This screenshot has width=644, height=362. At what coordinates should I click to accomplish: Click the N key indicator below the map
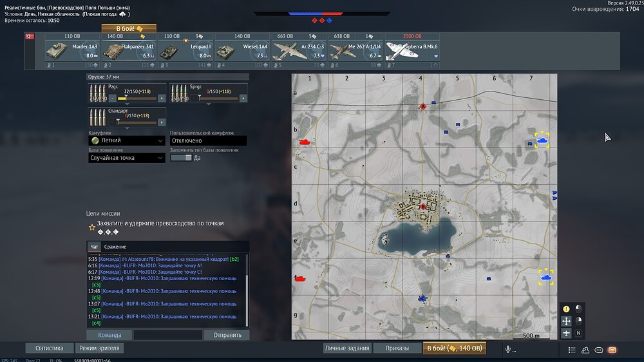point(578,333)
